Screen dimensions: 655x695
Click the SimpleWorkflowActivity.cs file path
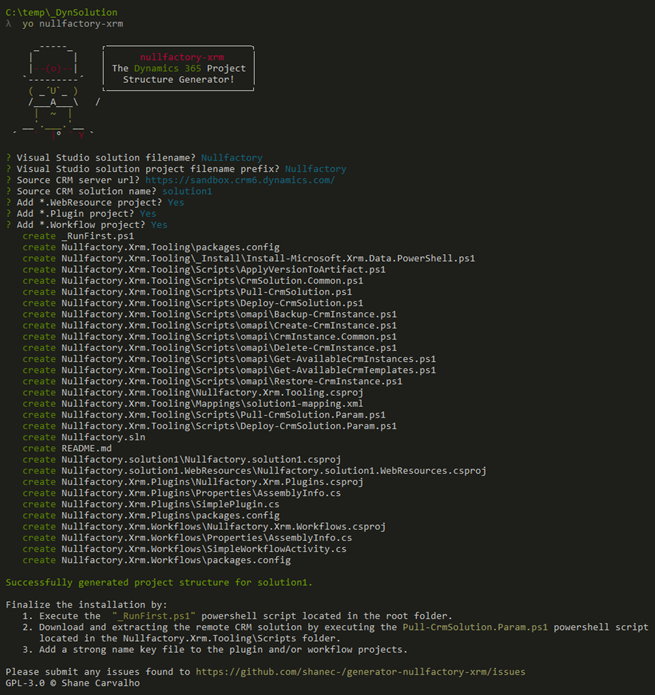203,548
